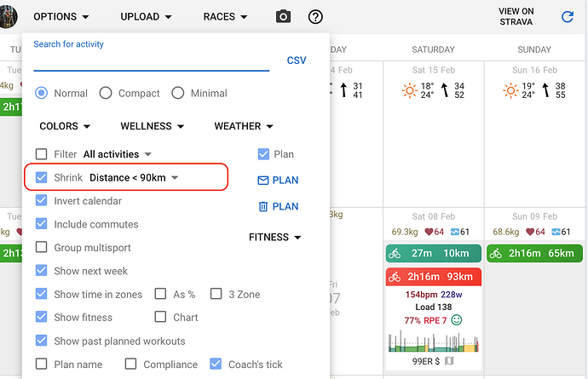This screenshot has height=379, width=588.
Task: Open the Distance < 90km shrink dropdown
Action: pyautogui.click(x=134, y=177)
